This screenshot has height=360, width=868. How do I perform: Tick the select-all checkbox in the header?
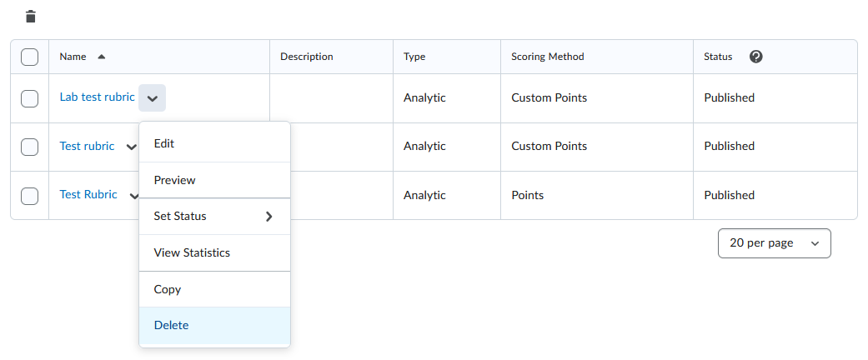pyautogui.click(x=29, y=57)
